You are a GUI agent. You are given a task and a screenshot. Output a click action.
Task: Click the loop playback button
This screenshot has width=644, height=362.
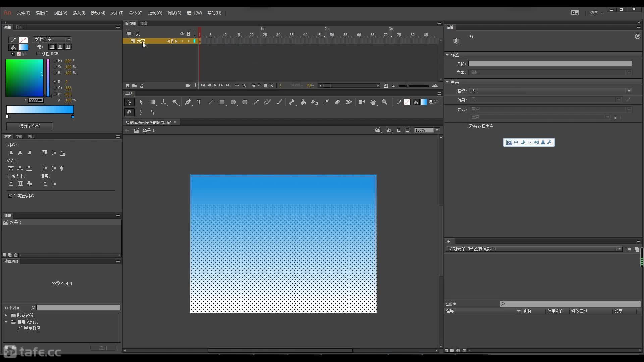coord(244,86)
